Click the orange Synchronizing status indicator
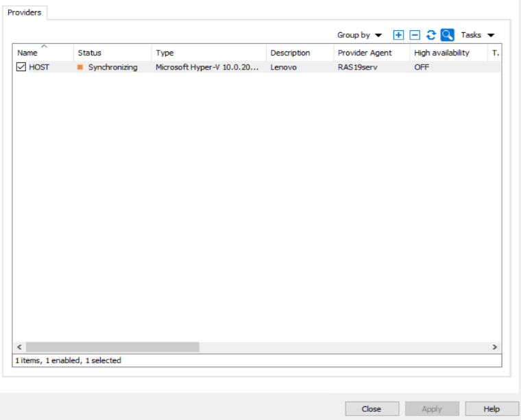 pos(80,67)
